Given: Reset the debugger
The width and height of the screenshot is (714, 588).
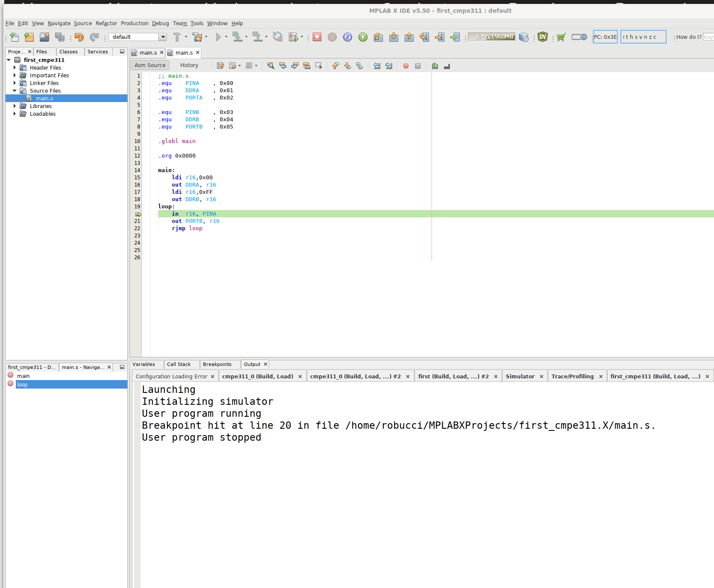Looking at the screenshot, I should [348, 37].
